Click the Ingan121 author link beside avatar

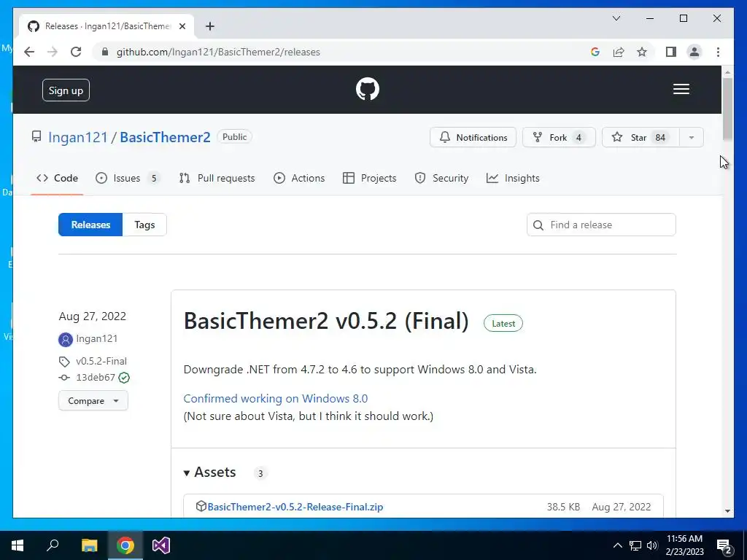tap(97, 338)
